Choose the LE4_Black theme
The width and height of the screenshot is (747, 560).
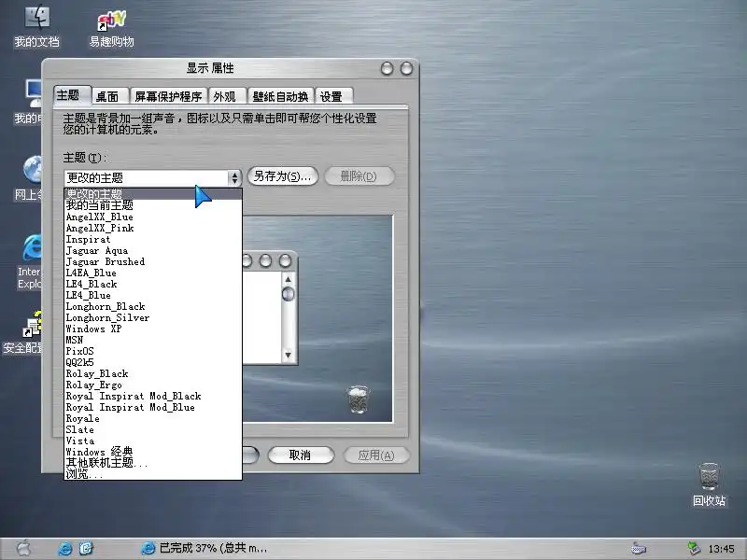[x=153, y=284]
